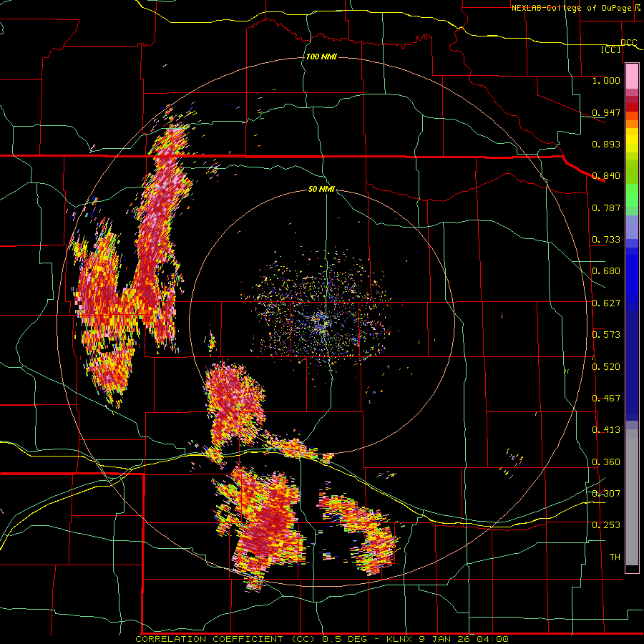
Task: Click the DCC label above the legend
Action: click(x=629, y=43)
